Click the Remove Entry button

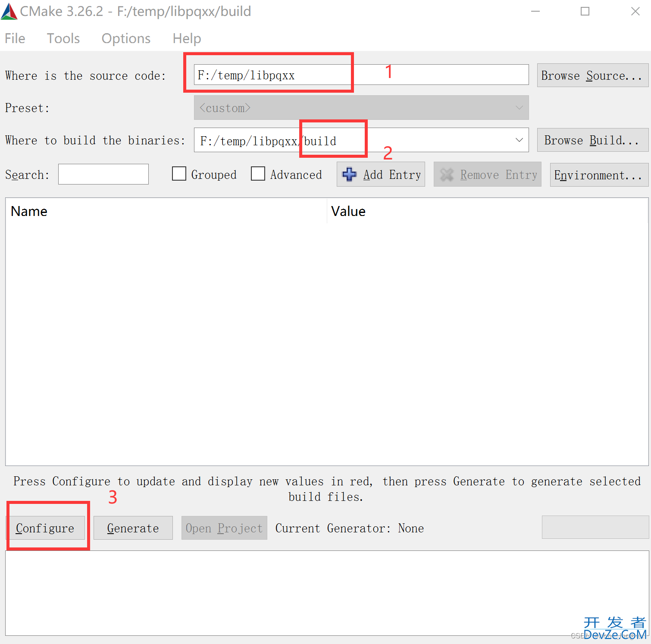[488, 175]
